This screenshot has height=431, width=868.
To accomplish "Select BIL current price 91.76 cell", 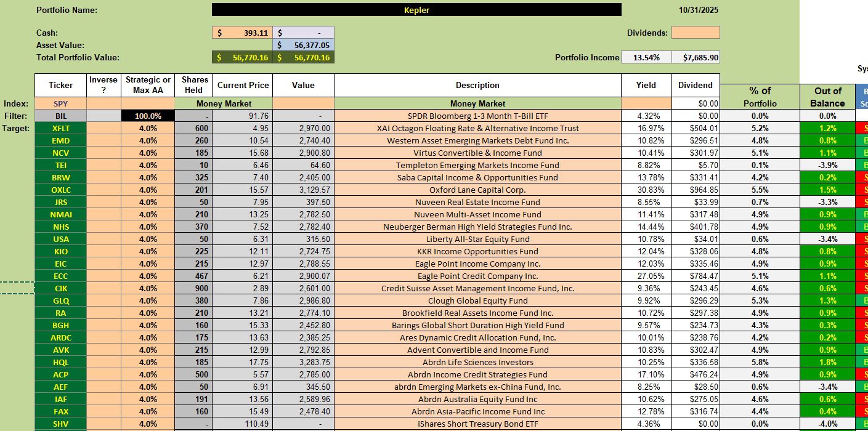I will coord(242,116).
